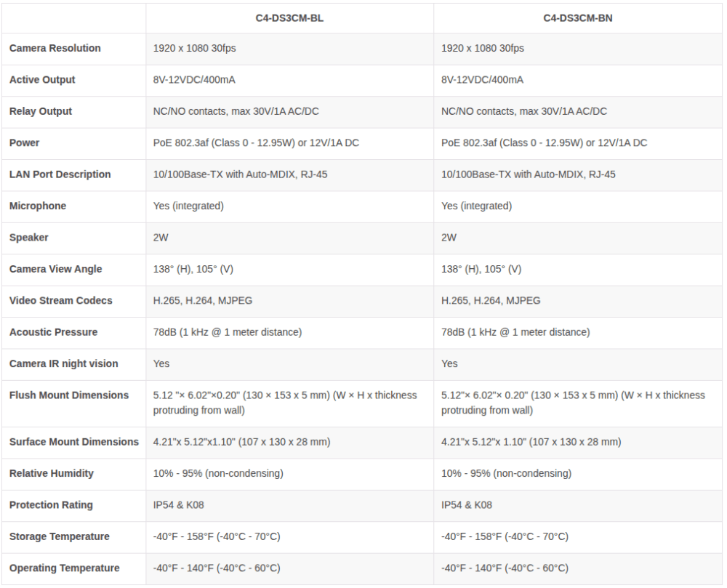
Task: Select the Relay Output row label
Action: [40, 111]
